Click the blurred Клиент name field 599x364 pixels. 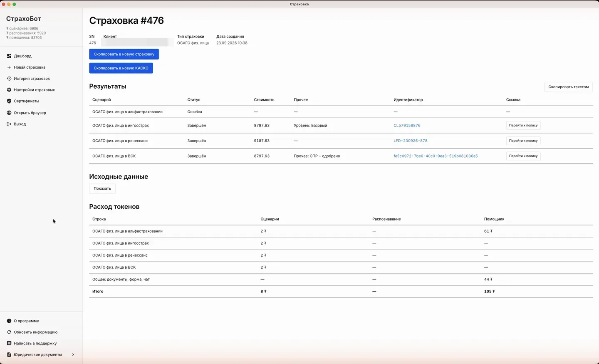coord(137,42)
